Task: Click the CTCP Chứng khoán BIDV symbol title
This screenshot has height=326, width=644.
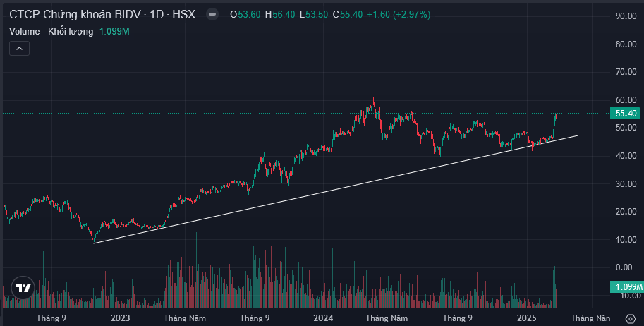Action: tap(102, 14)
